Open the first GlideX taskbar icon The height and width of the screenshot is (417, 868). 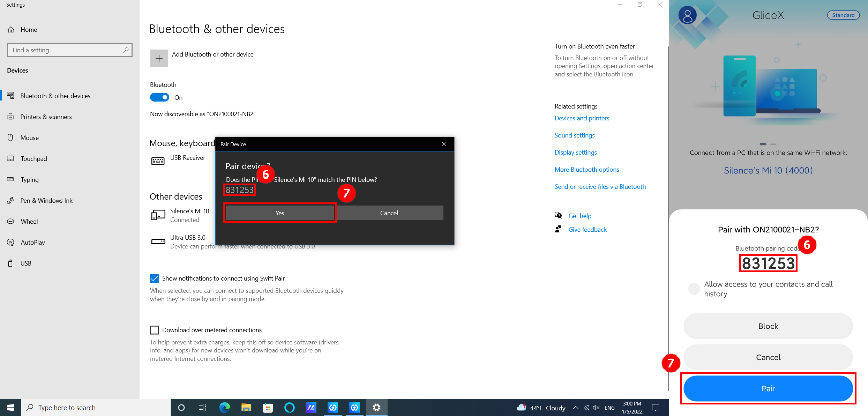pos(333,408)
